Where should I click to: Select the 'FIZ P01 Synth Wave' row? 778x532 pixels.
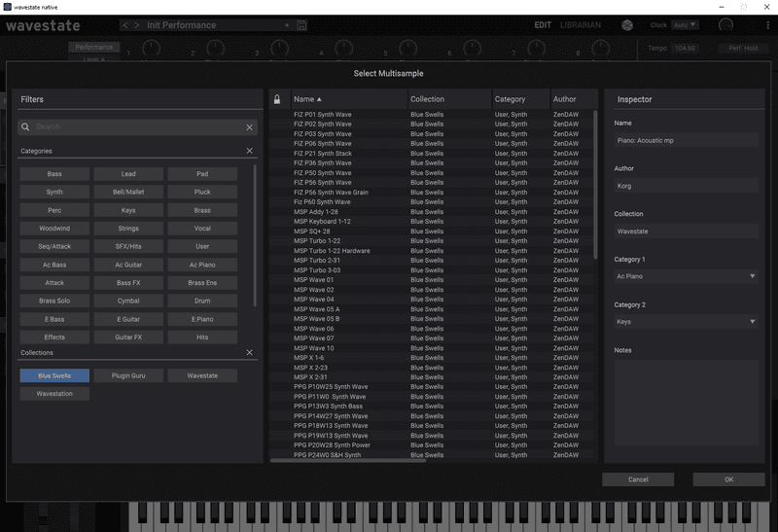coord(431,115)
